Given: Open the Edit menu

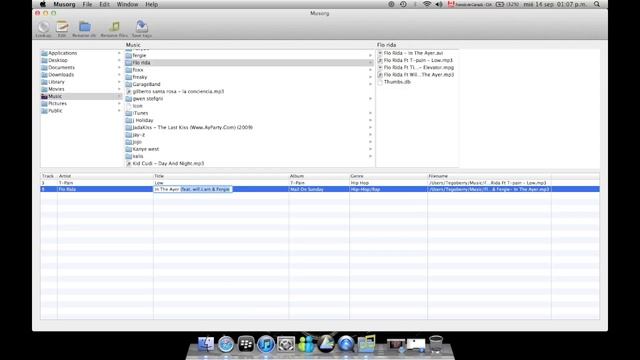Looking at the screenshot, I should coord(104,4).
